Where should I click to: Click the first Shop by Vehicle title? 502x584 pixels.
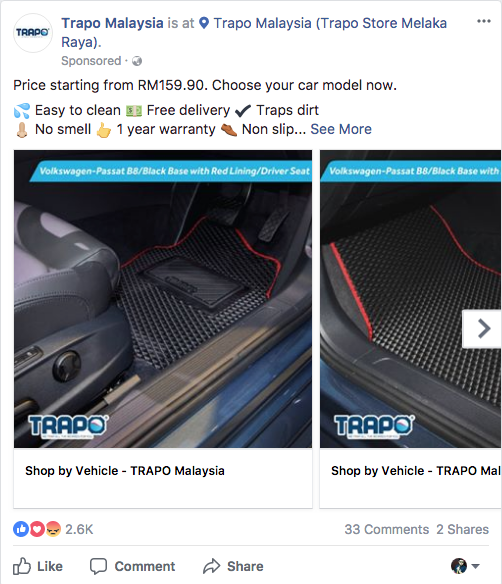(x=125, y=471)
